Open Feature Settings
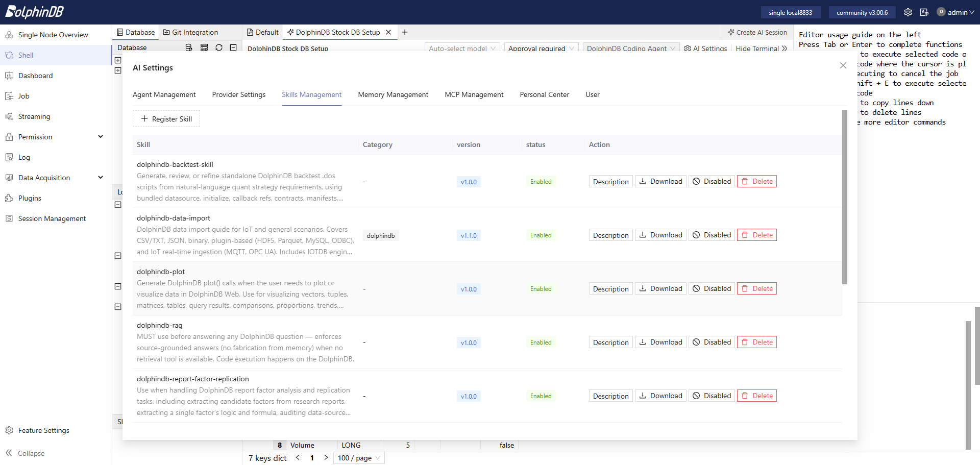Image resolution: width=980 pixels, height=465 pixels. click(56, 430)
